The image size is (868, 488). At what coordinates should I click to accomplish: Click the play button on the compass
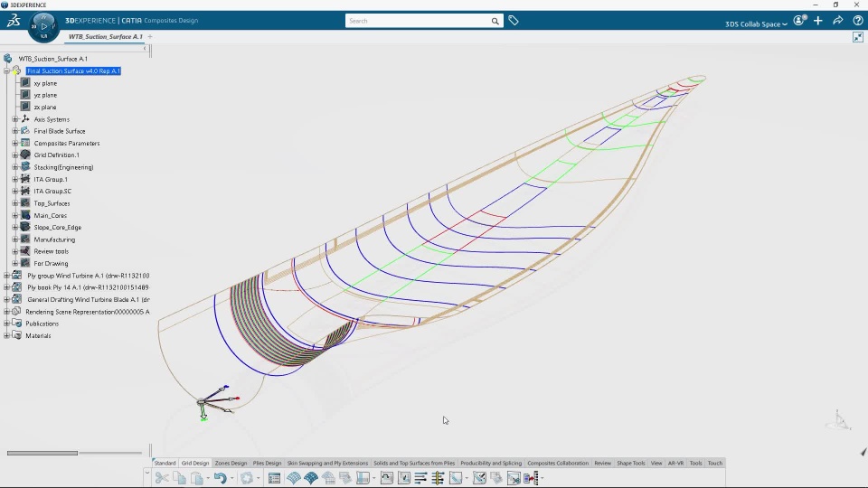click(x=43, y=26)
